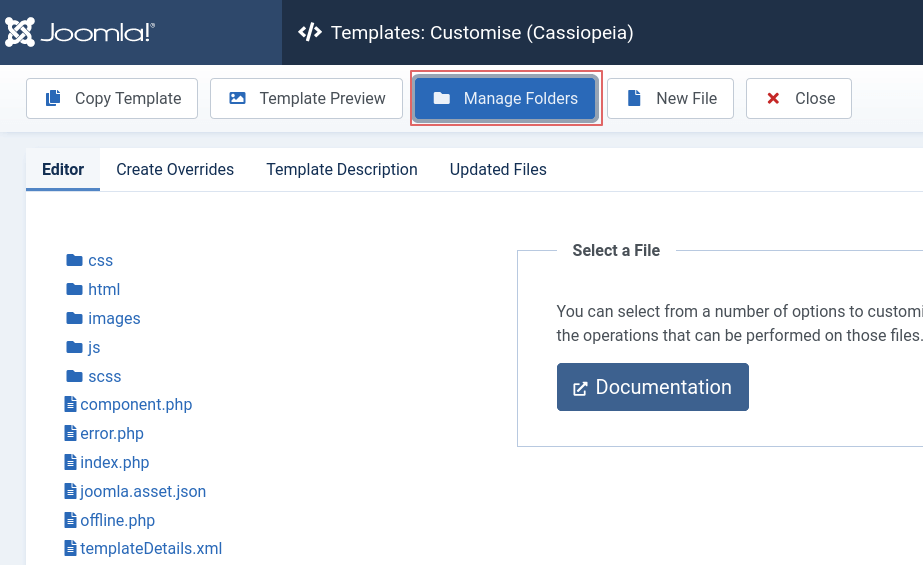Expand the js folder in tree
923x565 pixels.
coord(94,347)
